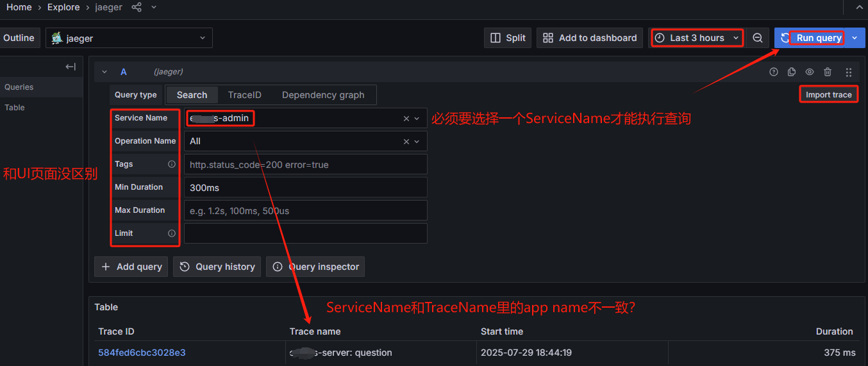
Task: Clear the Operation Name selection
Action: [406, 142]
